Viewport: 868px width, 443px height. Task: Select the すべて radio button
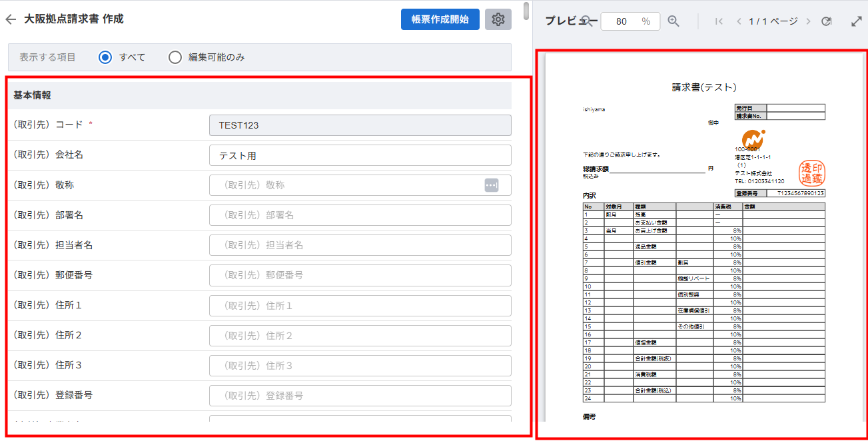(x=105, y=57)
